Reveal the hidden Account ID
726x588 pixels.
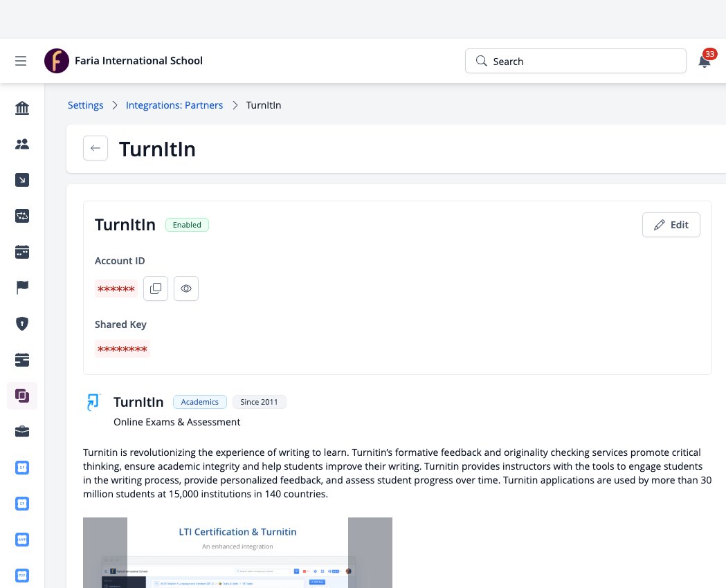[x=186, y=288]
